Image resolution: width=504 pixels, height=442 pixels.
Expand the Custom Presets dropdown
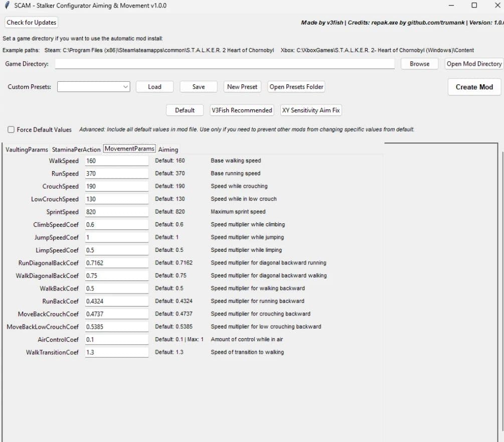[125, 87]
